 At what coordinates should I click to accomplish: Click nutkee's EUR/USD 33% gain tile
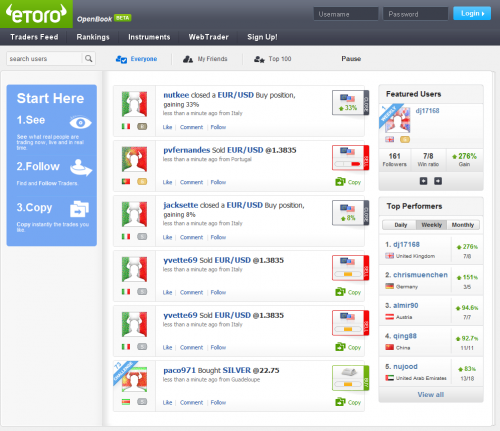coord(350,103)
